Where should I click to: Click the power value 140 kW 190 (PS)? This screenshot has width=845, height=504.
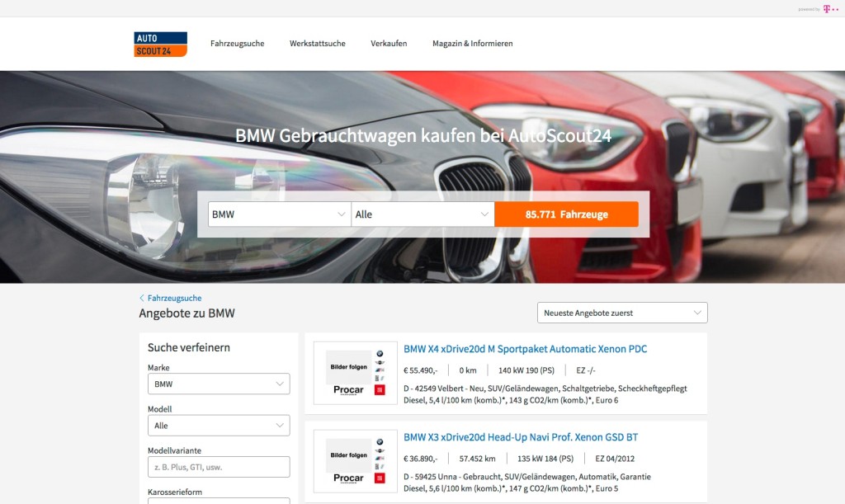click(x=526, y=370)
